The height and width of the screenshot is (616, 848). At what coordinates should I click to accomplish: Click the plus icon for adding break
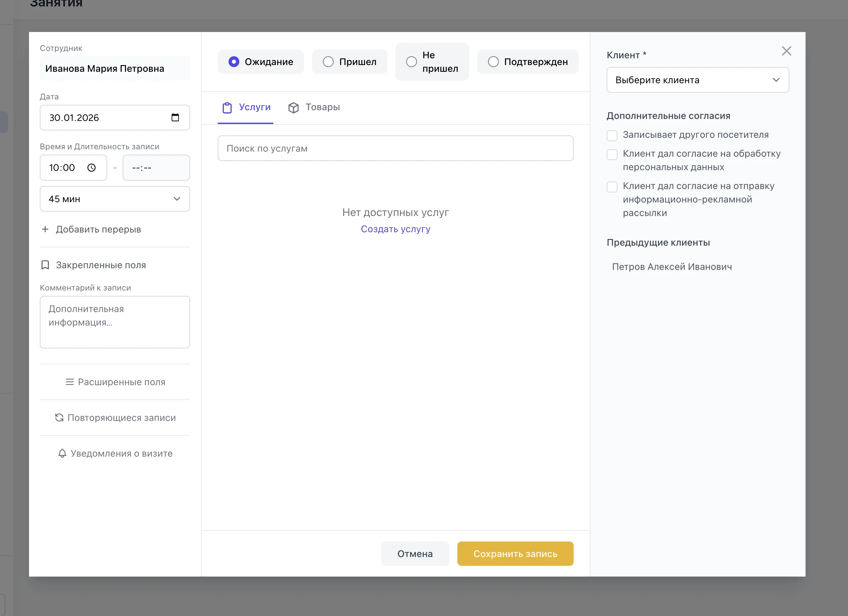point(45,229)
